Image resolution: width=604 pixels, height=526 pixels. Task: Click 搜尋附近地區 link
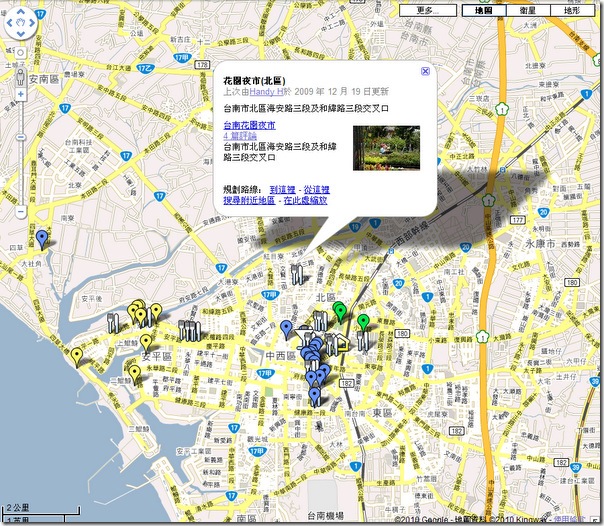[249, 200]
